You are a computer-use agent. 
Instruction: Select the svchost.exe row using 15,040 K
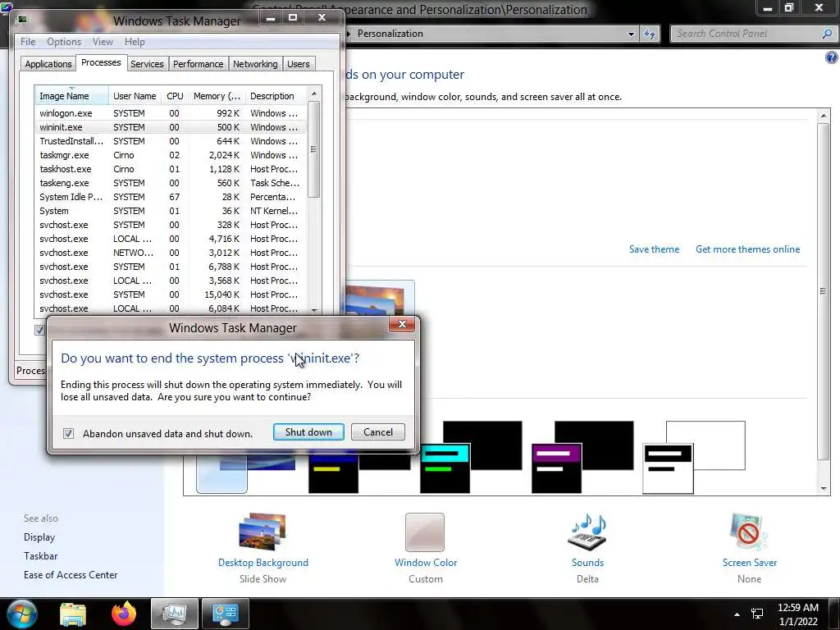click(x=171, y=294)
